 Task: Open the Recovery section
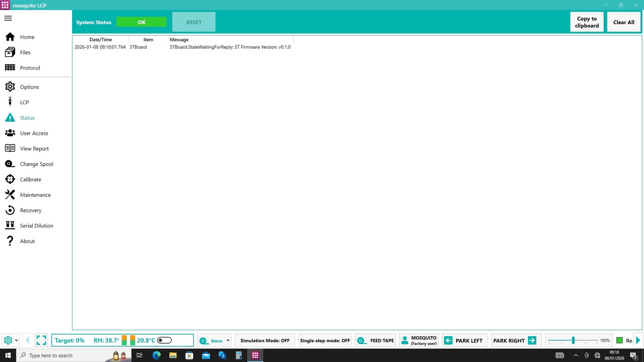coord(31,210)
